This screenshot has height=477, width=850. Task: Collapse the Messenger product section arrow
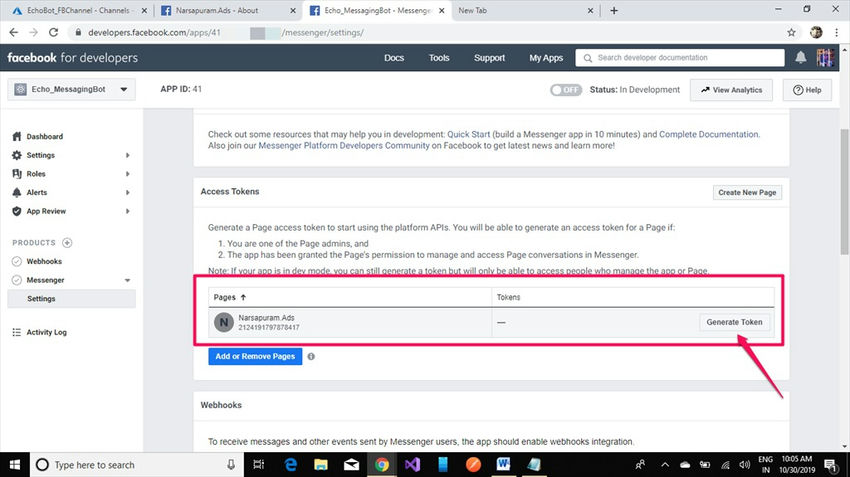coord(127,280)
